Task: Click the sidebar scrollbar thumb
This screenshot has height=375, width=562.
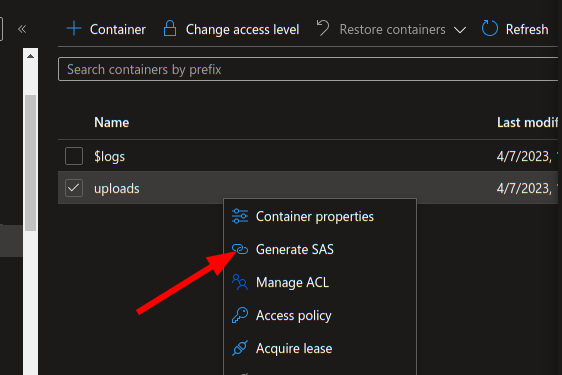Action: [x=30, y=163]
